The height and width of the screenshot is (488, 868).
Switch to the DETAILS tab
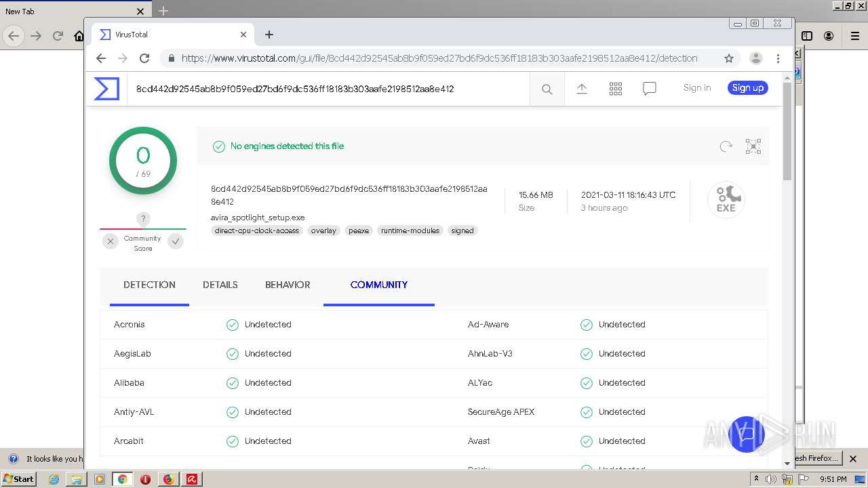click(220, 285)
